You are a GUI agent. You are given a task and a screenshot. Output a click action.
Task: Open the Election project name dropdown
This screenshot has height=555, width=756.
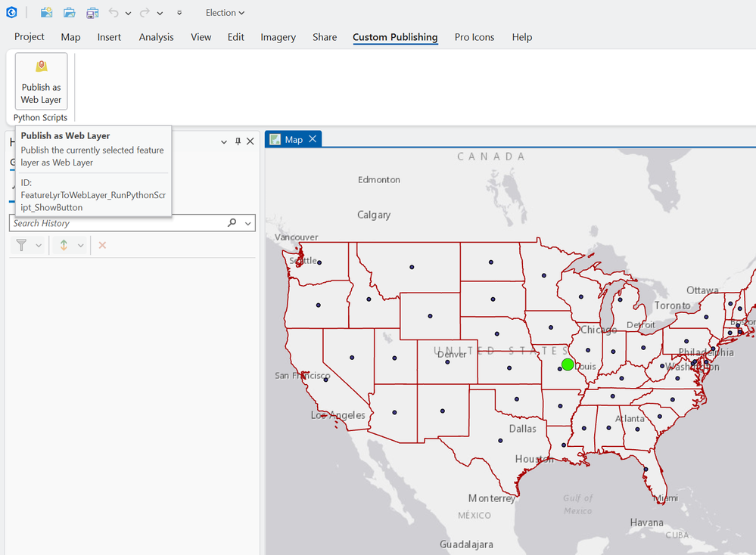click(226, 13)
